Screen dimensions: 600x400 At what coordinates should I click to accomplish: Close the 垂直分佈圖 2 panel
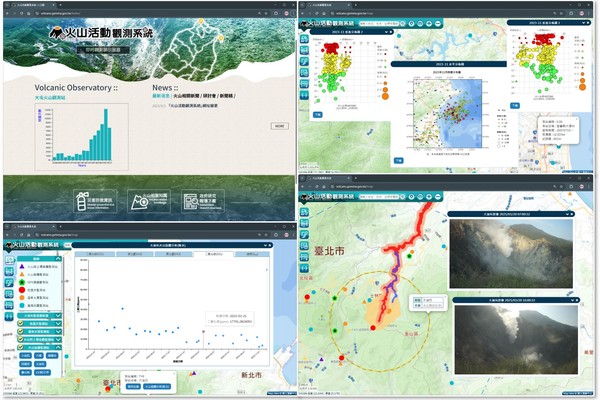pyautogui.click(x=390, y=32)
